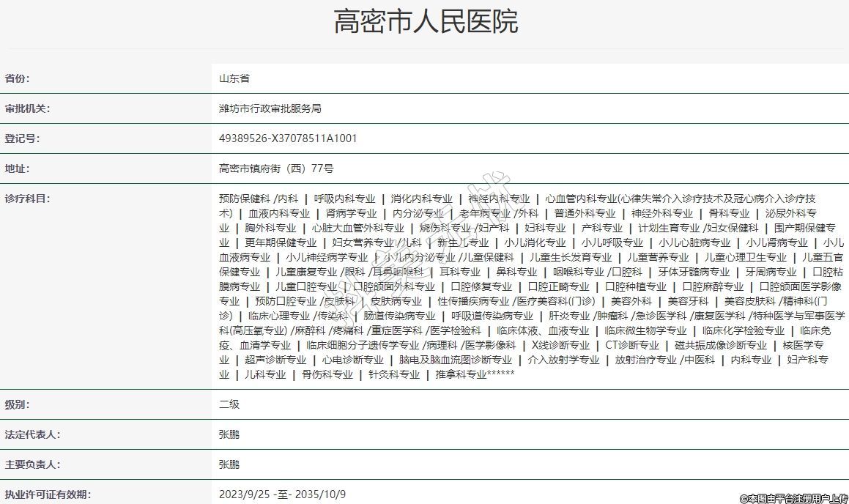Click the license validity dates 2023/9/25 -至- 2035/10/9

point(282,494)
